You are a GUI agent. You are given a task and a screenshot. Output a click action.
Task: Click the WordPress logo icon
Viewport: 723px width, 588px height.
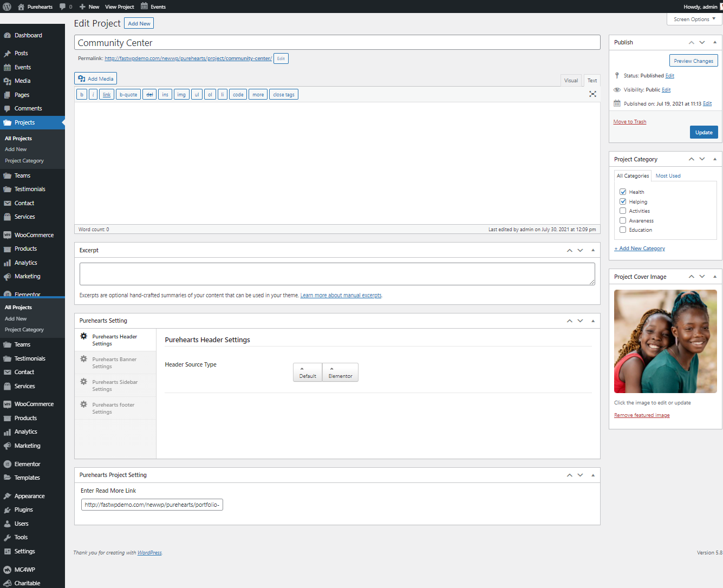coord(7,6)
